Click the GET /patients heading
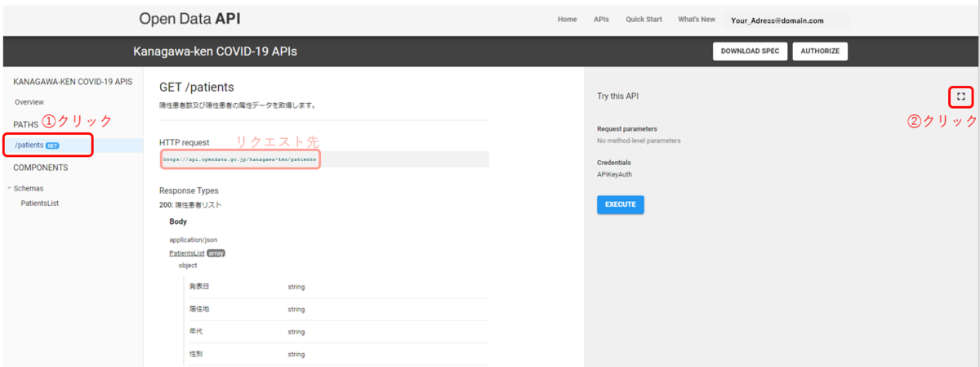 click(x=197, y=87)
